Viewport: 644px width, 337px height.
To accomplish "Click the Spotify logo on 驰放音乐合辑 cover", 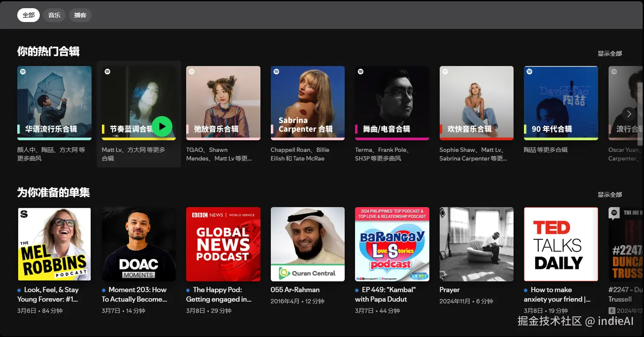I will [x=192, y=71].
